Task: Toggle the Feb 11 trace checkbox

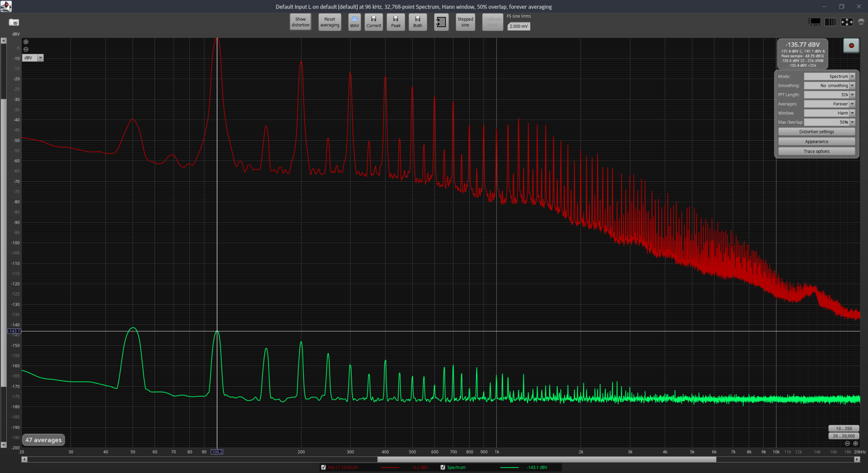Action: [324, 467]
